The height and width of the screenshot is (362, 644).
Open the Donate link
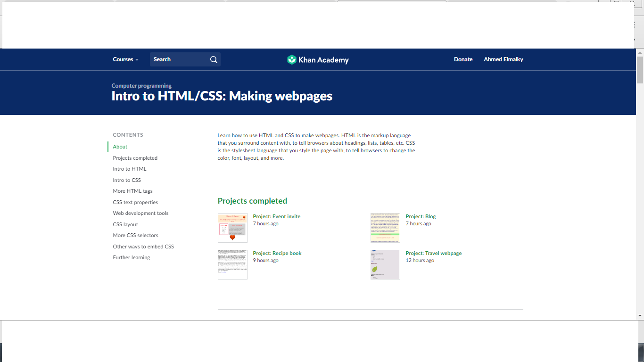463,59
